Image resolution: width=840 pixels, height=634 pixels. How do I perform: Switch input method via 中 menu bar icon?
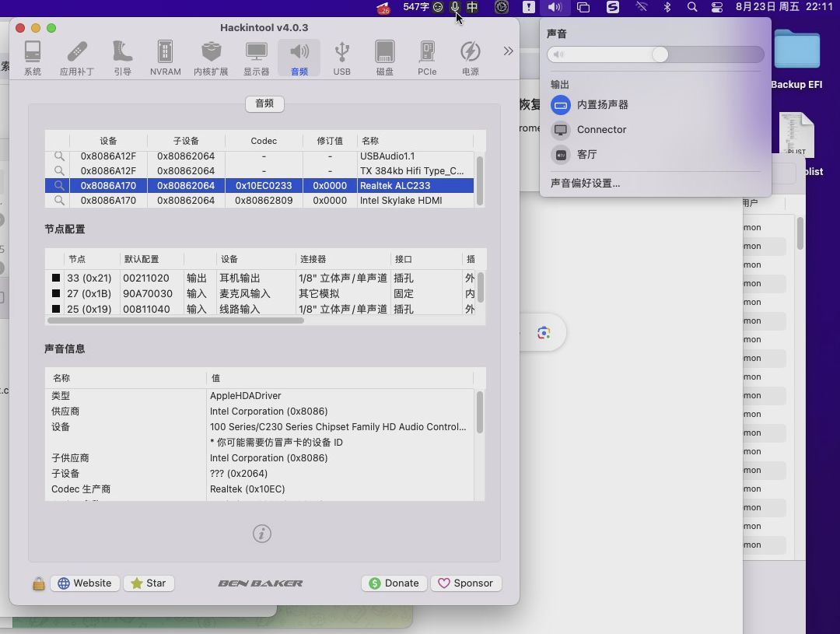[472, 7]
